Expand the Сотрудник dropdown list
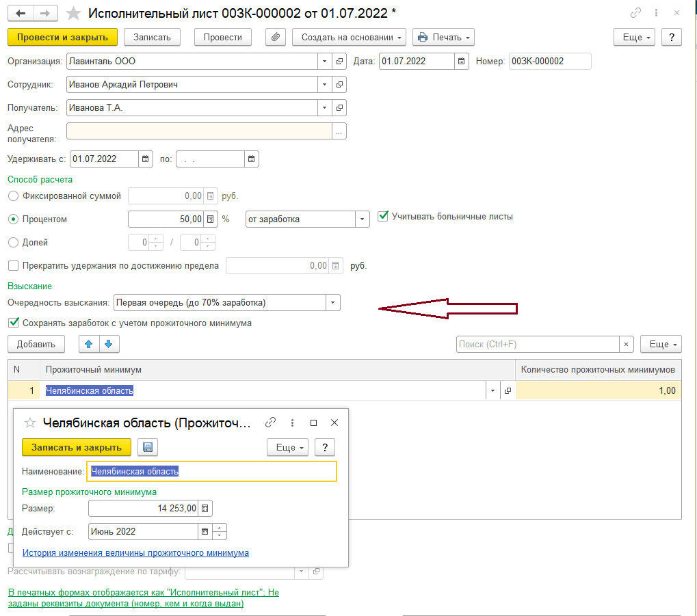 324,85
